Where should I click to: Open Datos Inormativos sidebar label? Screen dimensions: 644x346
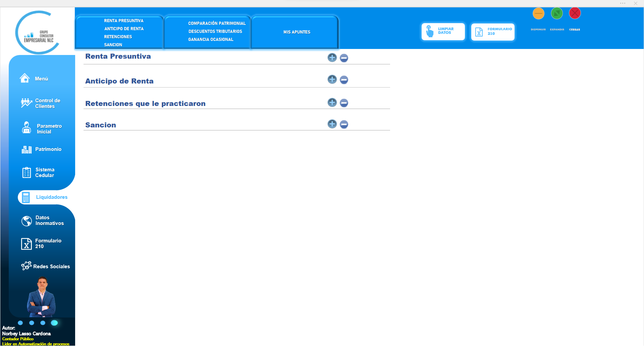pyautogui.click(x=50, y=220)
